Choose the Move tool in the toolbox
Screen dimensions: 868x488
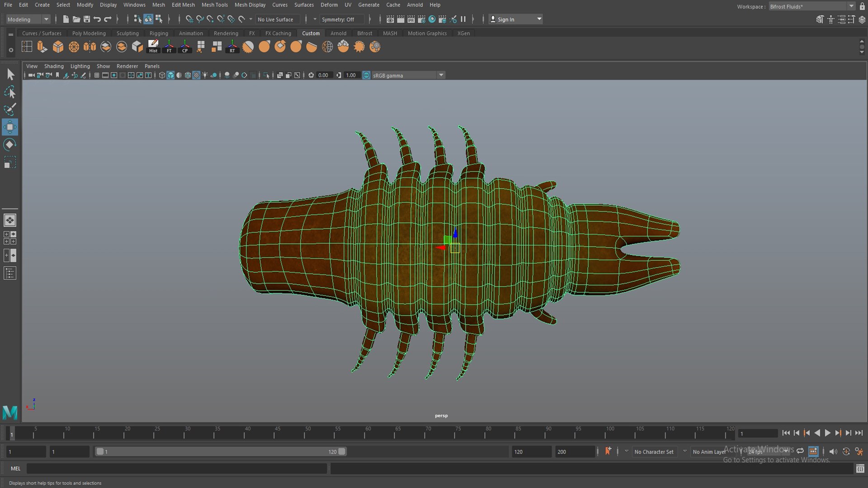click(10, 127)
